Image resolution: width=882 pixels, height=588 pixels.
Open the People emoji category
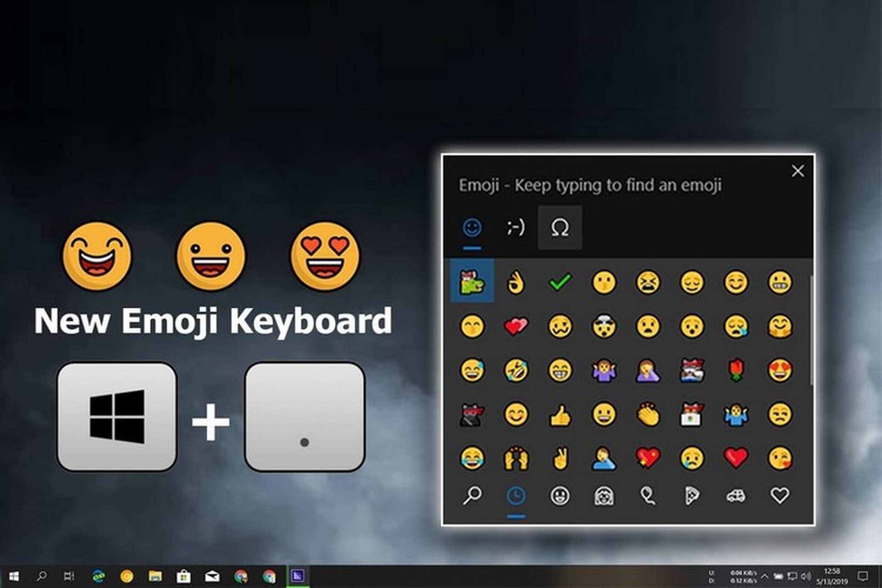pyautogui.click(x=604, y=496)
